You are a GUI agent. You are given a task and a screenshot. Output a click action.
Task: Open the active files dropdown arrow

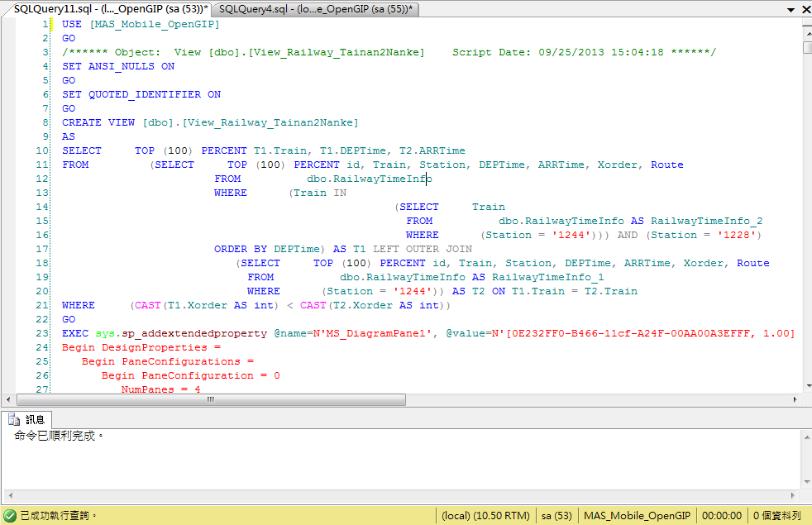(x=790, y=9)
